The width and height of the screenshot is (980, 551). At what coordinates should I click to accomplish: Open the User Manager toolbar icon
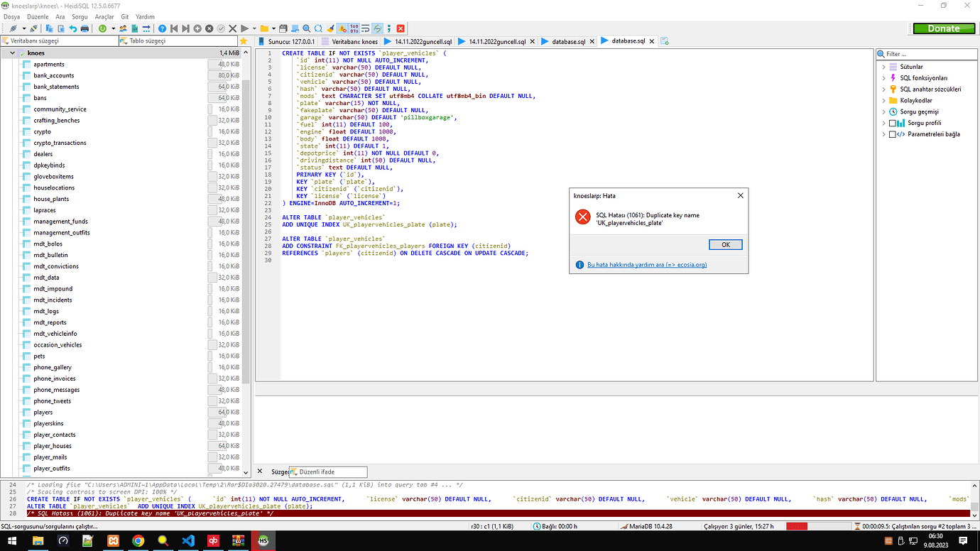[x=123, y=28]
